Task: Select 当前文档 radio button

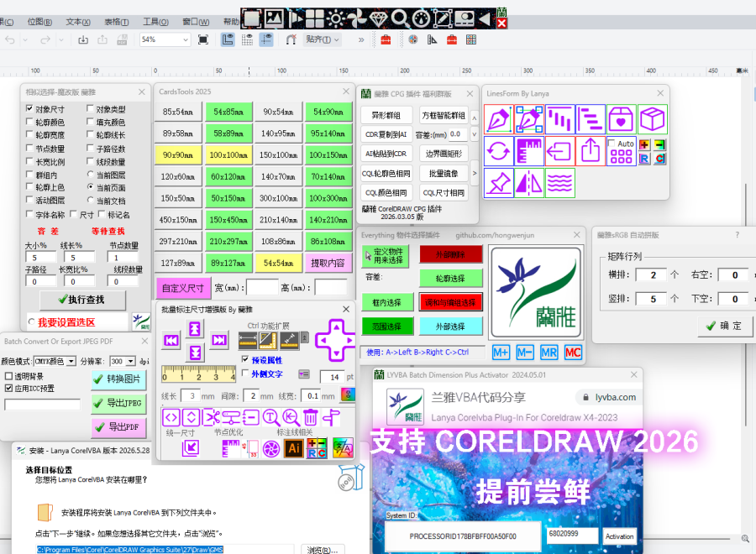Action: click(90, 200)
